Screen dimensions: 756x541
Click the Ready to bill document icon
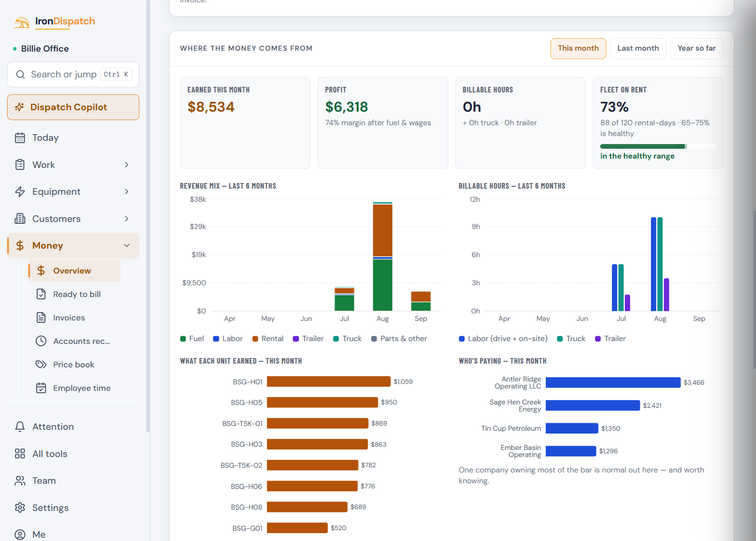click(x=41, y=294)
